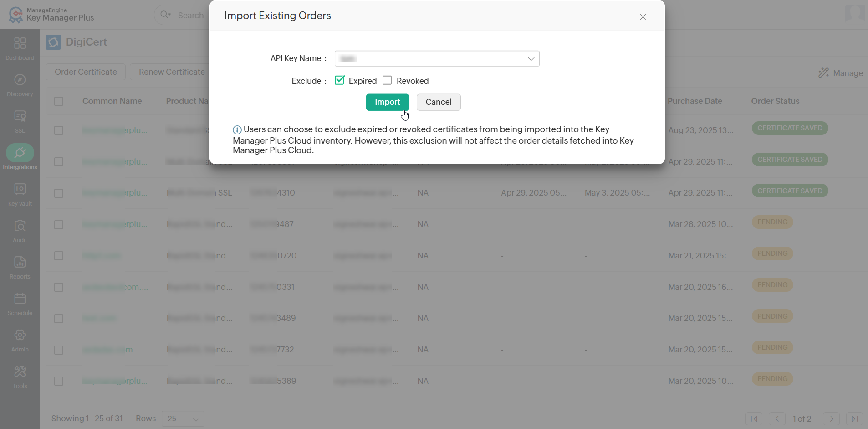Screen dimensions: 868x429
Task: Select the row checkbox for order ending 0331
Action: (59, 287)
